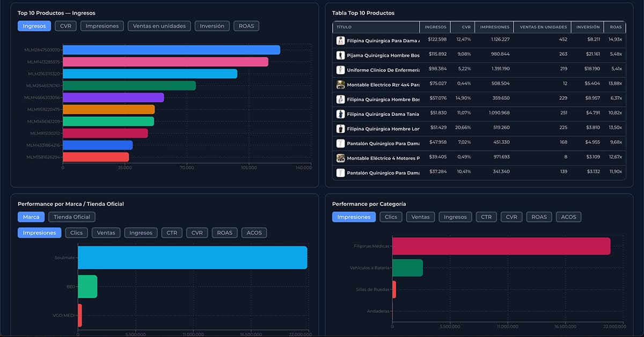The image size is (644, 337).
Task: Switch Top 10 chart to Impresiones
Action: [x=102, y=26]
